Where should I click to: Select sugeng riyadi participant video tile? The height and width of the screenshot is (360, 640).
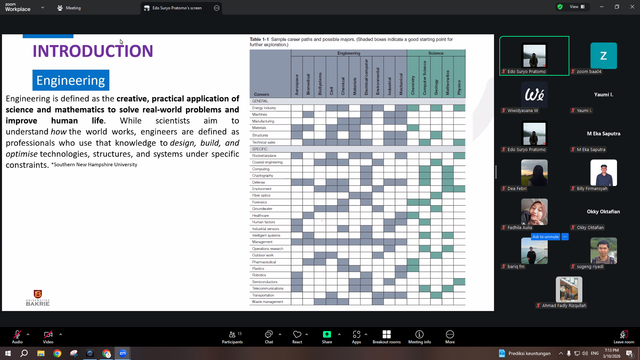[x=603, y=251]
